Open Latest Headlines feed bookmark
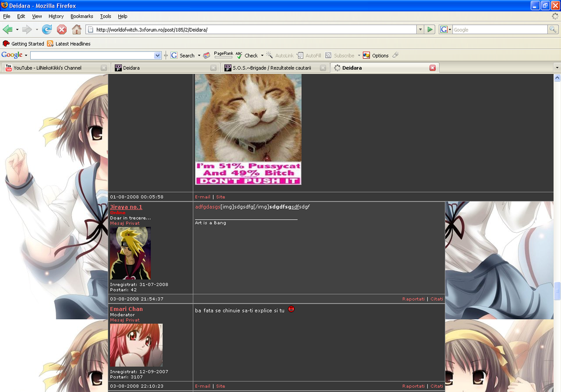Screen dimensions: 561x392 click(68, 44)
